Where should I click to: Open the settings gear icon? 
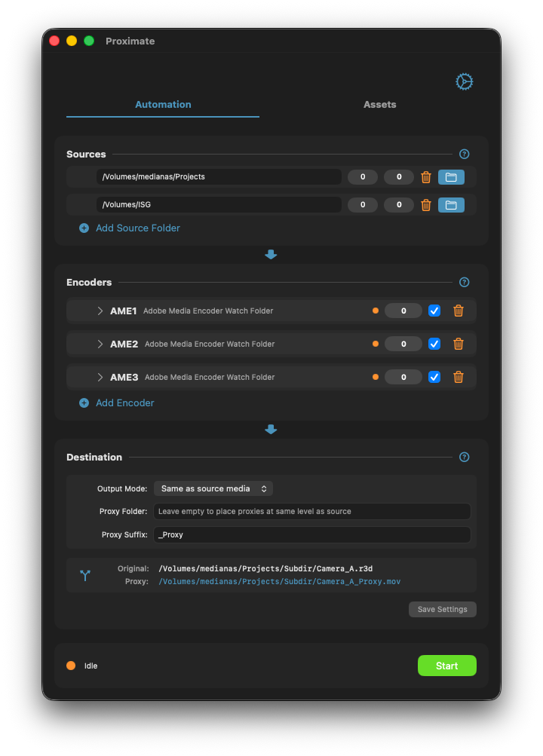(x=464, y=81)
